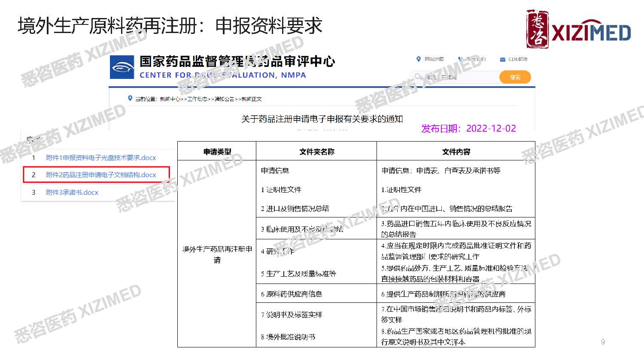Click the 境外生产药品再注册申请 table cell

point(217,254)
